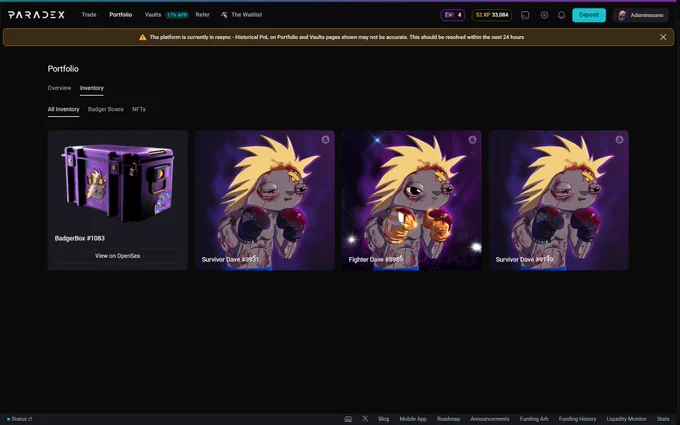
Task: Click the corner icon on Fighter Dave #8989
Action: [x=472, y=140]
